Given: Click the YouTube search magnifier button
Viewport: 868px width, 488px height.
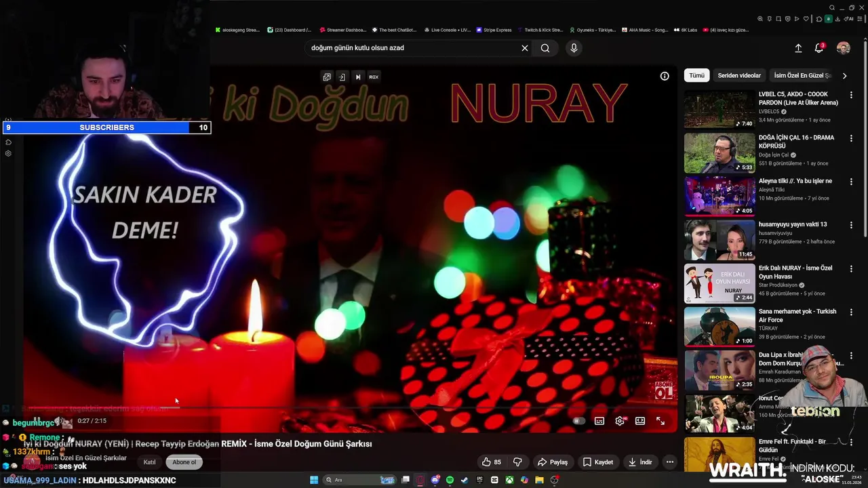Looking at the screenshot, I should pos(545,48).
